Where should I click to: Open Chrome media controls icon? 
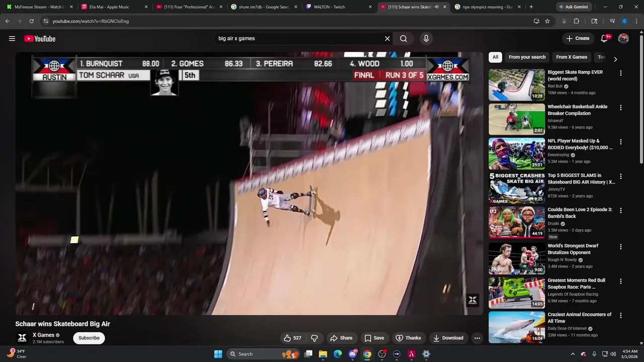pyautogui.click(x=612, y=21)
